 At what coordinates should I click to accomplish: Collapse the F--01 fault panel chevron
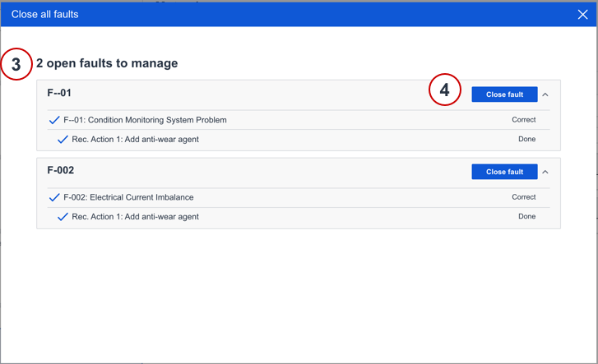click(545, 94)
